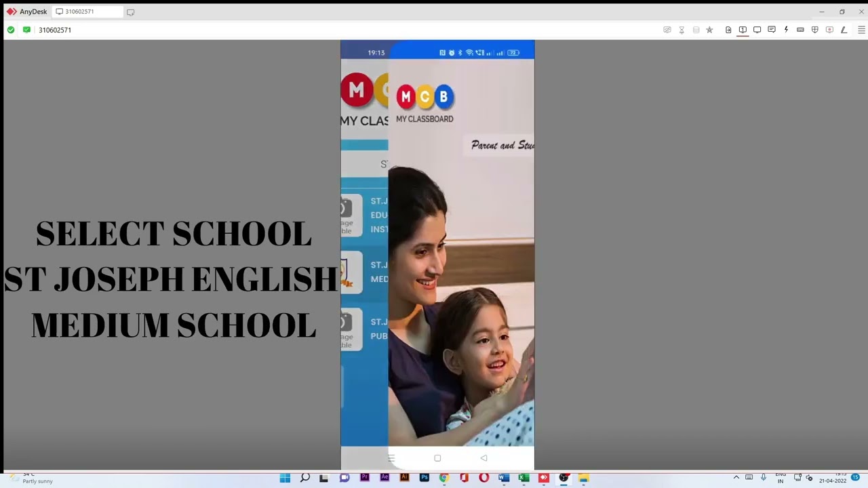This screenshot has width=868, height=488.
Task: Open the AnyDesk actions lightning icon
Action: tap(786, 30)
